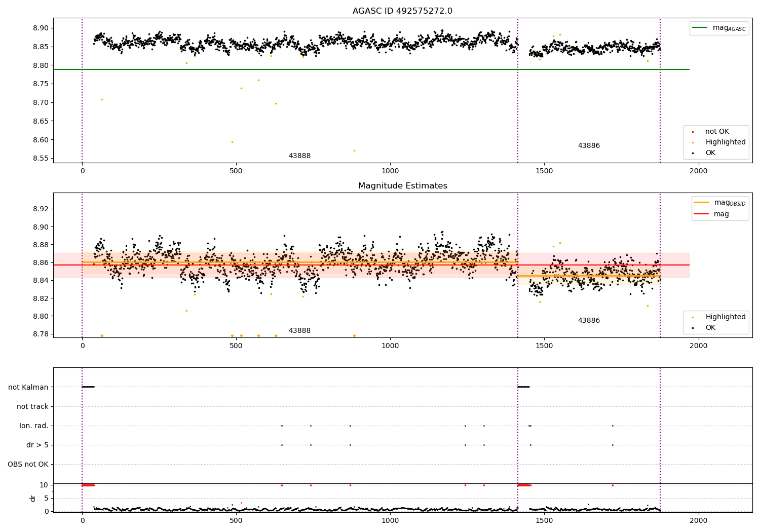Click the 8.60 y-axis tick label

point(40,140)
